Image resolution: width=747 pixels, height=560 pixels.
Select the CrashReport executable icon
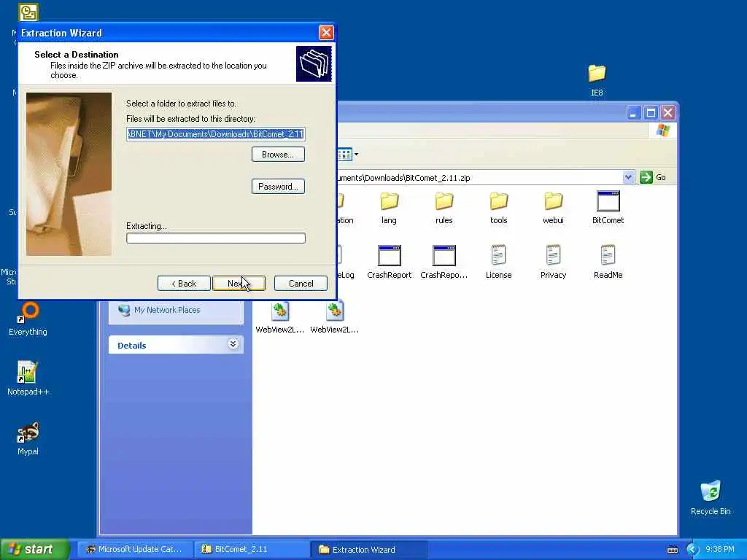click(390, 262)
